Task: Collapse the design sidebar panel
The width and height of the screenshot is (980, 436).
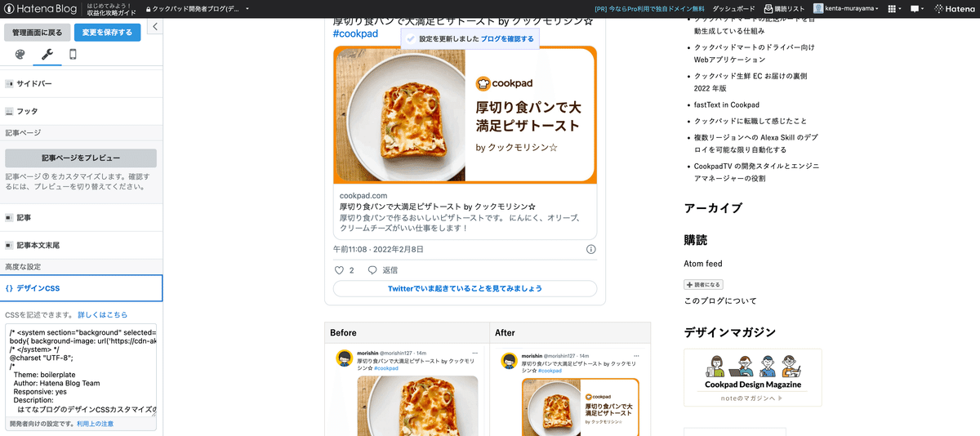Action: pos(155,27)
